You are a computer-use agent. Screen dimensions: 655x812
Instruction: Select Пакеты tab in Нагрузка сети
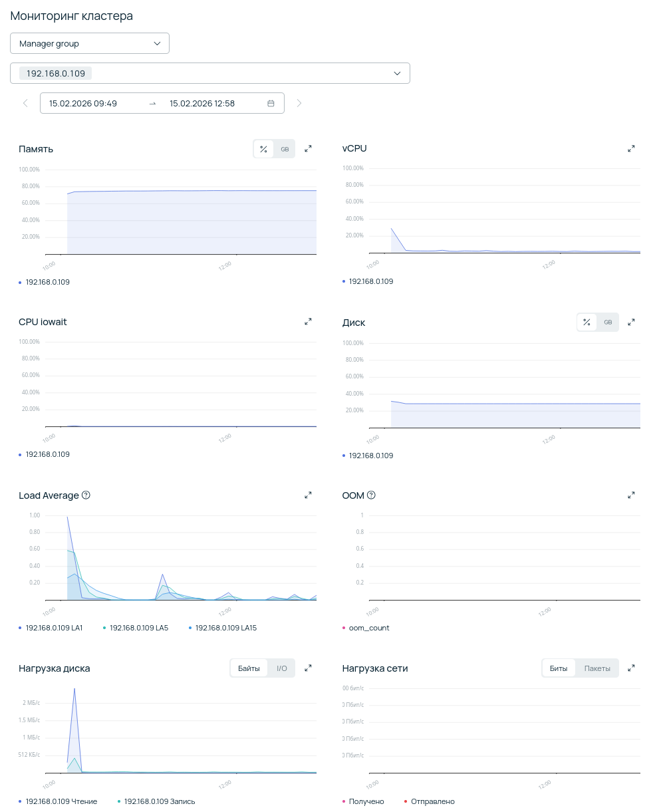tap(597, 668)
